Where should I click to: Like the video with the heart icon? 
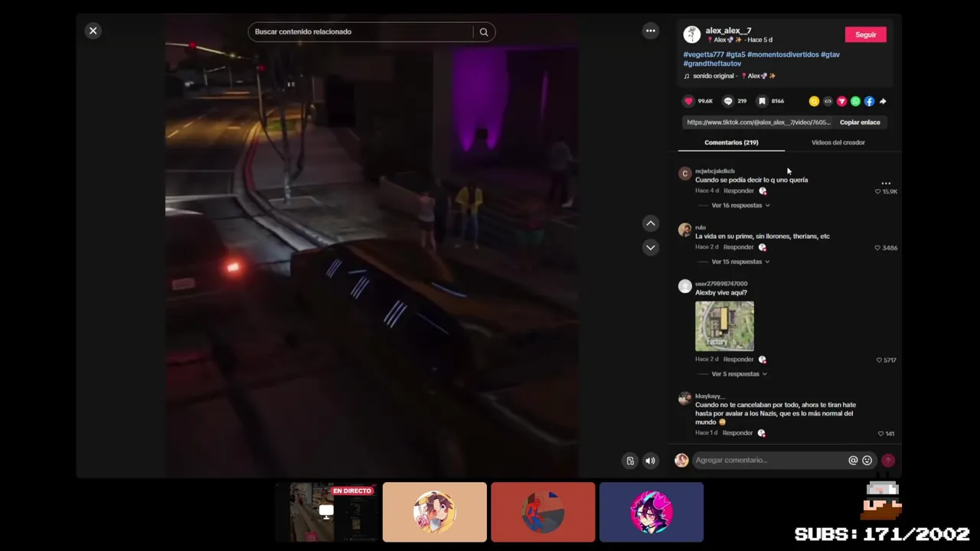pos(688,101)
